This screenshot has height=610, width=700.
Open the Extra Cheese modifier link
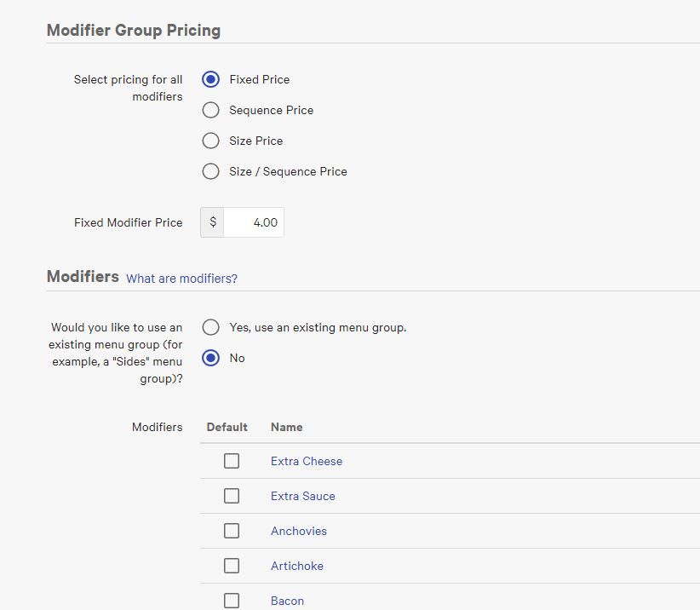(x=307, y=461)
